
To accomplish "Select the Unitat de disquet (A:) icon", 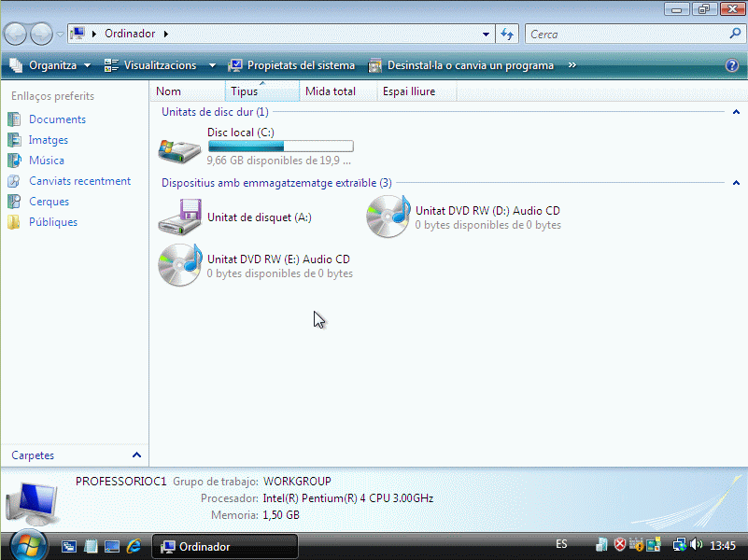I will click(179, 217).
